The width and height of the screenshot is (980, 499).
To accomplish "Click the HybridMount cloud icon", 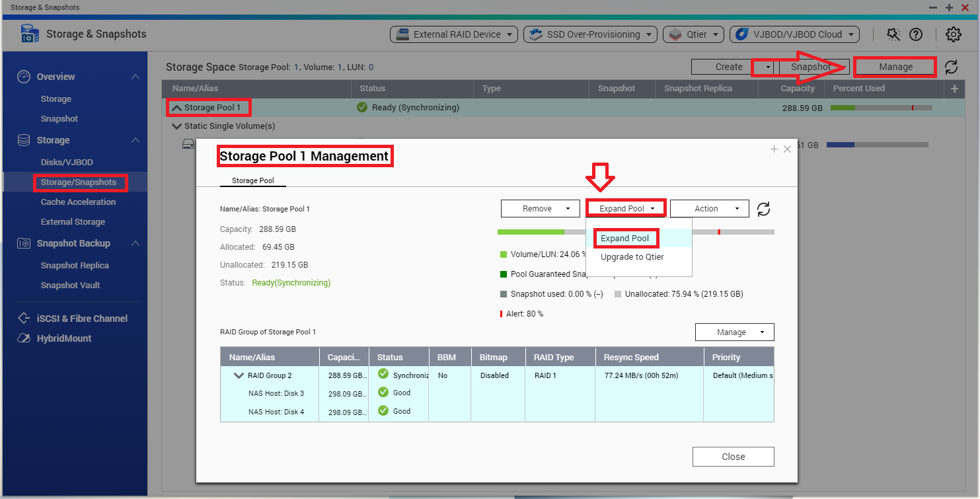I will point(24,338).
